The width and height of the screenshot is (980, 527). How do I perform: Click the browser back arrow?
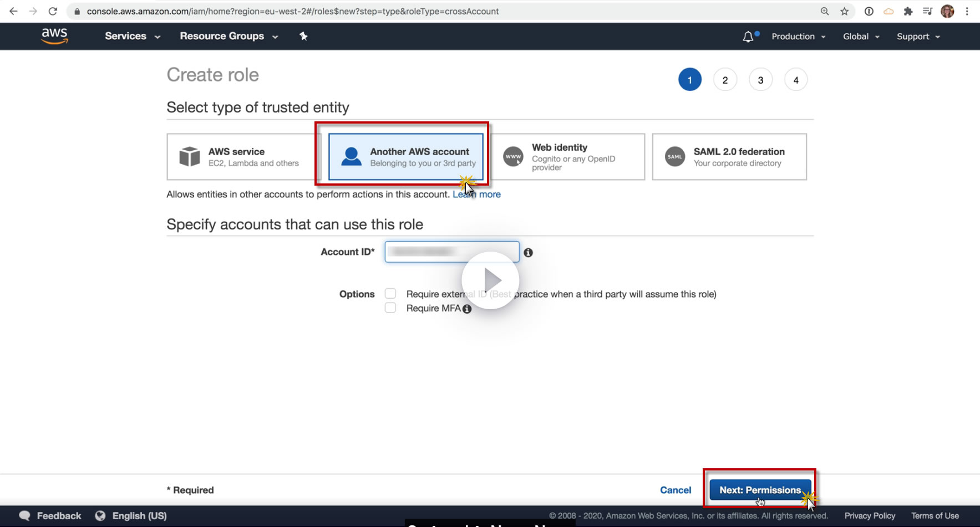(x=13, y=11)
